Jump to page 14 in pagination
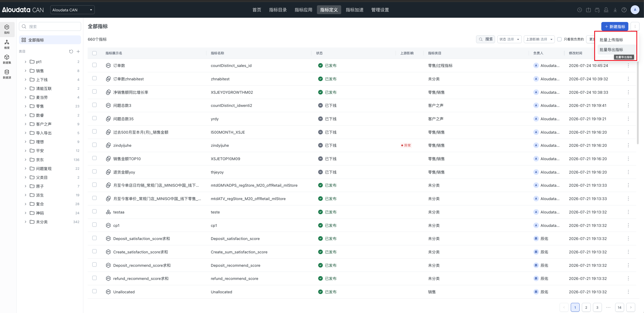The image size is (644, 313). coord(620,307)
